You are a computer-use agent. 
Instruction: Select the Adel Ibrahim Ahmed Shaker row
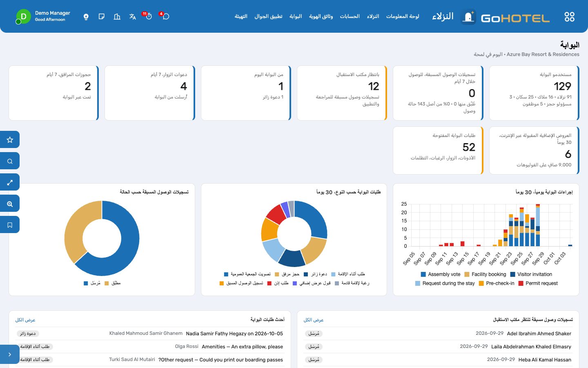point(438,334)
